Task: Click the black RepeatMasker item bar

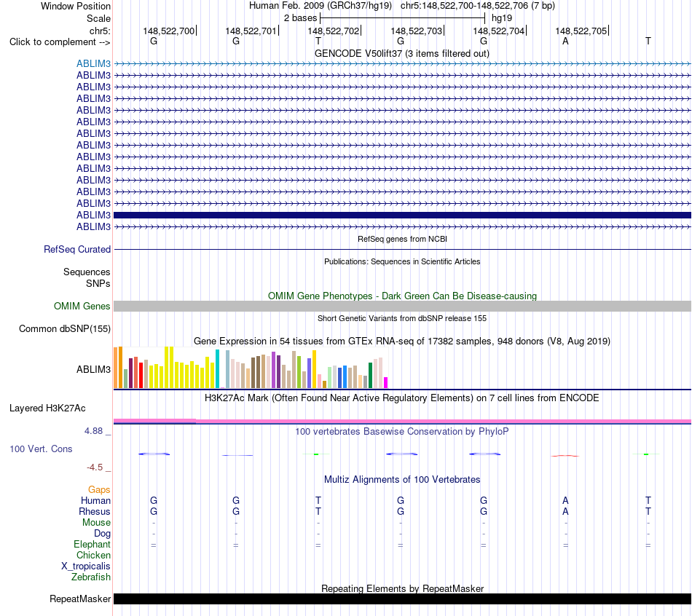Action: point(402,599)
